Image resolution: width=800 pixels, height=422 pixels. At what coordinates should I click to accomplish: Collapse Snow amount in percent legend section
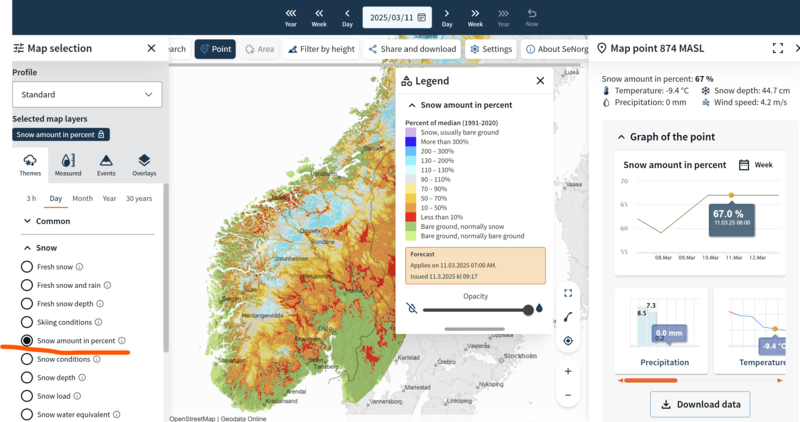coord(460,105)
